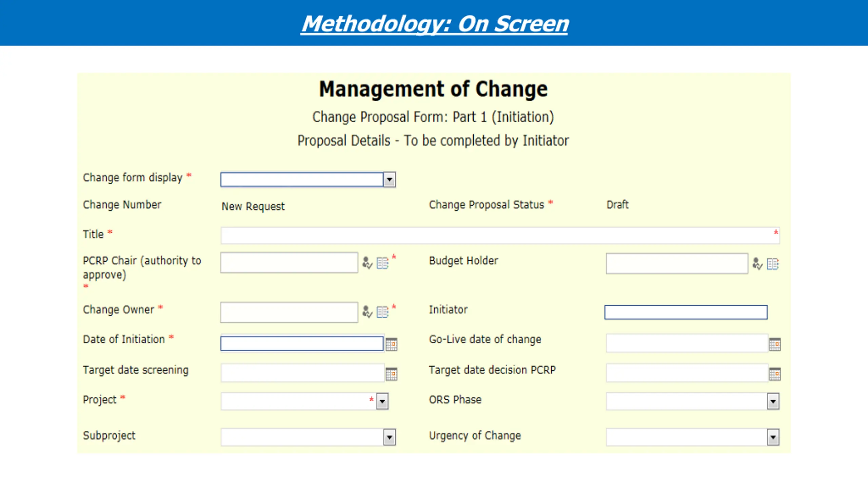Click the Methodology: On Screen heading link

click(435, 24)
